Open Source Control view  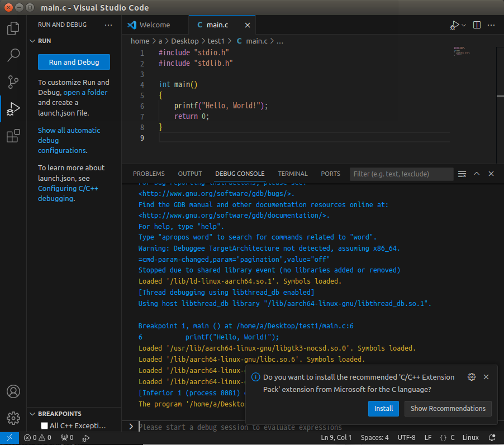coord(13,82)
